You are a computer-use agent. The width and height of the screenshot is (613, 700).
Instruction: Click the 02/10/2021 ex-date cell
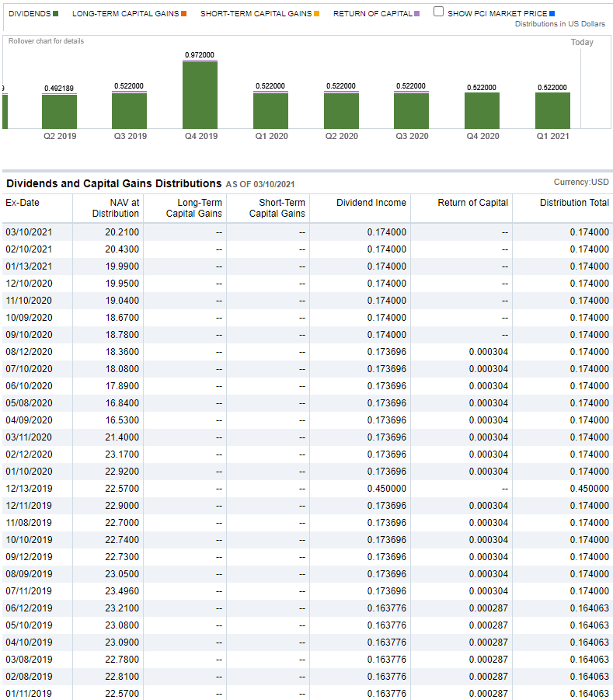[29, 249]
